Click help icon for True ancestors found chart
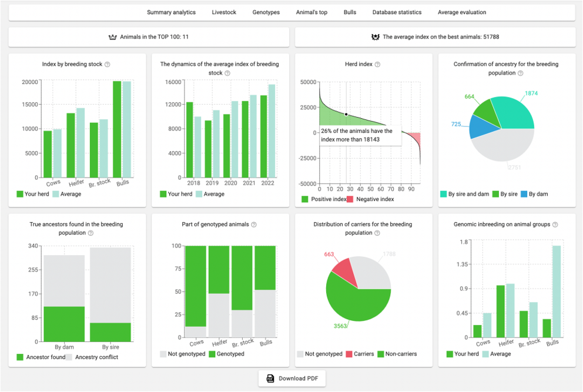583x392 pixels. pyautogui.click(x=91, y=233)
